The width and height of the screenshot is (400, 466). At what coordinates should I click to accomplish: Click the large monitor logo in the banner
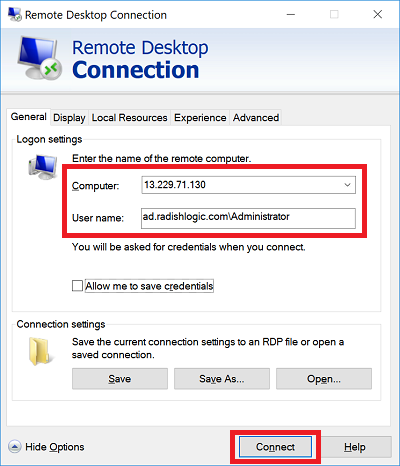pos(39,58)
